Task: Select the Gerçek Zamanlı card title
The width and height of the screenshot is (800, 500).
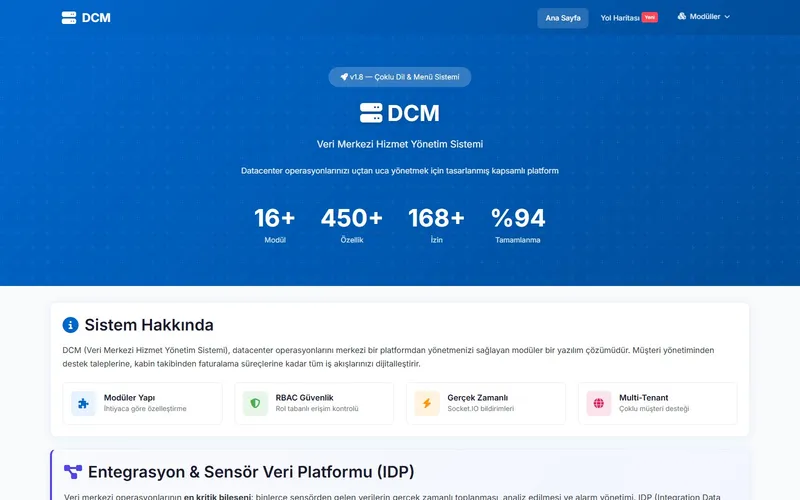Action: coord(478,397)
